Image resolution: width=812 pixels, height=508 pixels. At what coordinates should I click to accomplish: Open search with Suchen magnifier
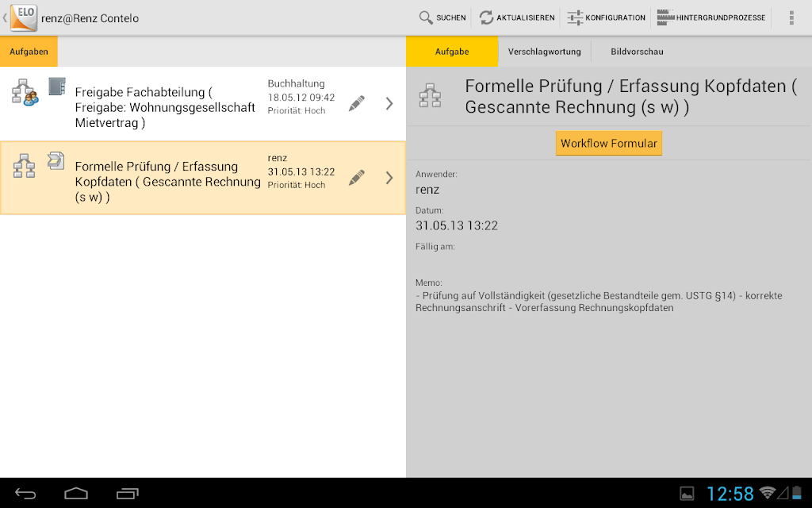(442, 17)
